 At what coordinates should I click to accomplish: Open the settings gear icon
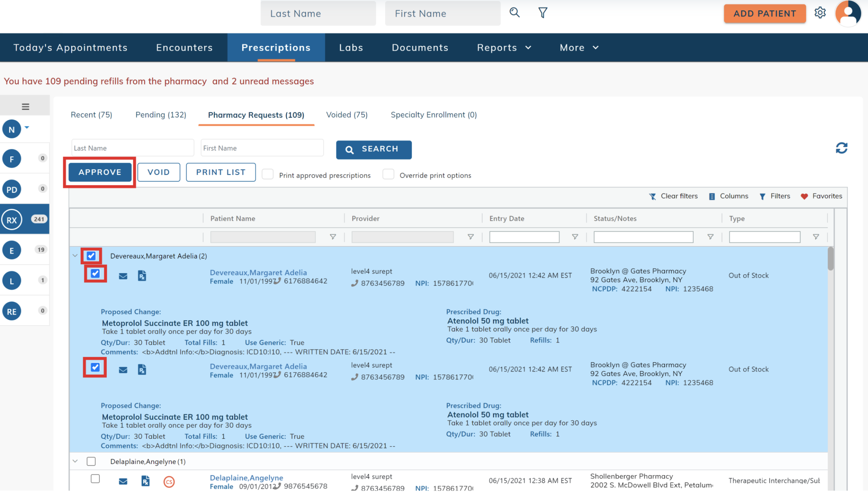tap(820, 13)
